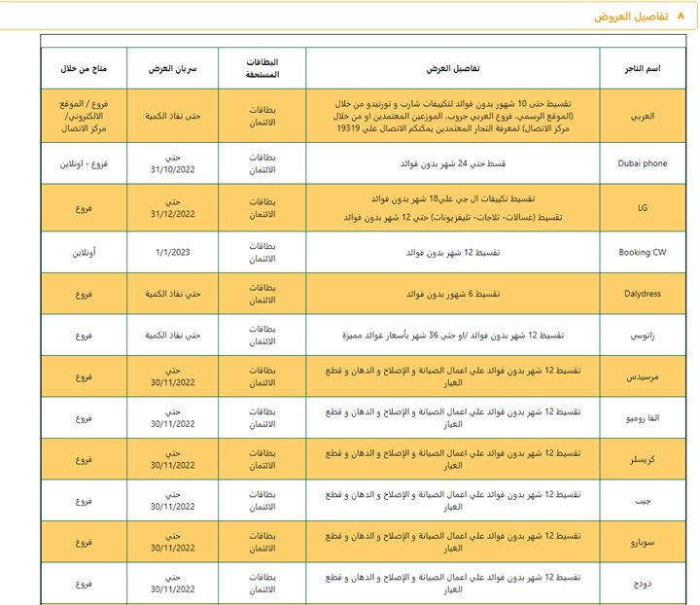Click the 1/1/2023 validity date cell

(x=173, y=252)
